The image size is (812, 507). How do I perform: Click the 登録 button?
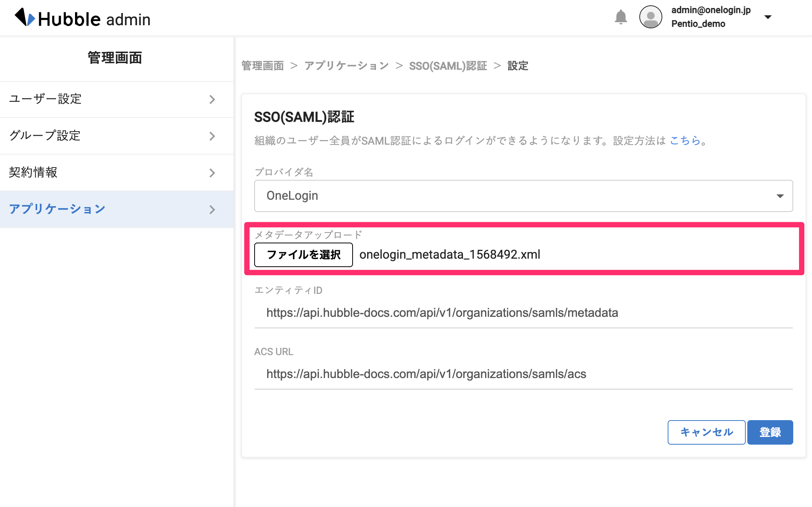coord(770,432)
